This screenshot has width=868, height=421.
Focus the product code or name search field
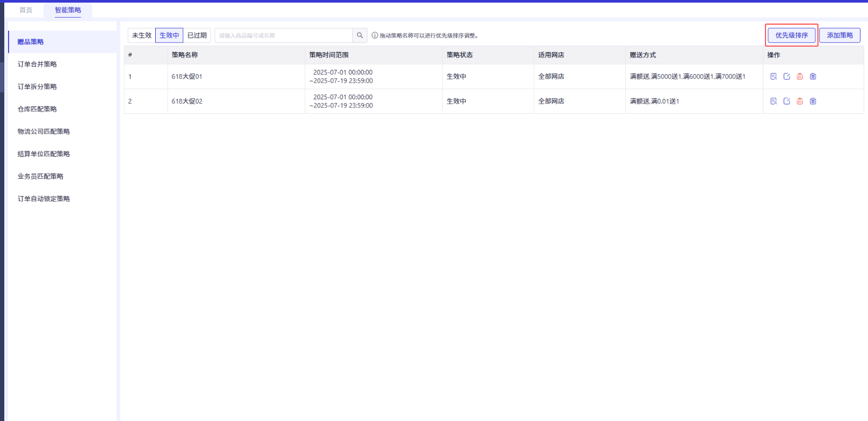click(x=284, y=35)
